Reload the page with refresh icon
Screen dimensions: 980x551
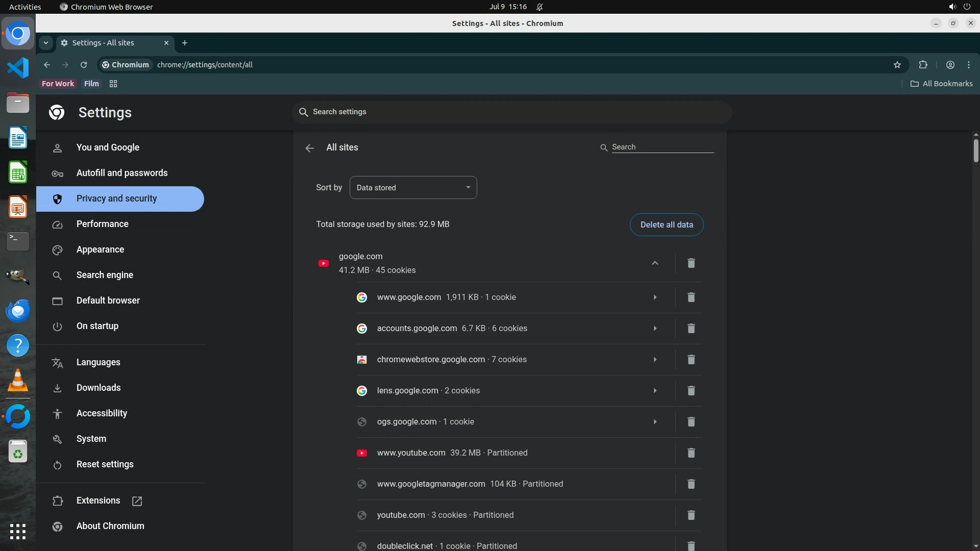pos(84,65)
